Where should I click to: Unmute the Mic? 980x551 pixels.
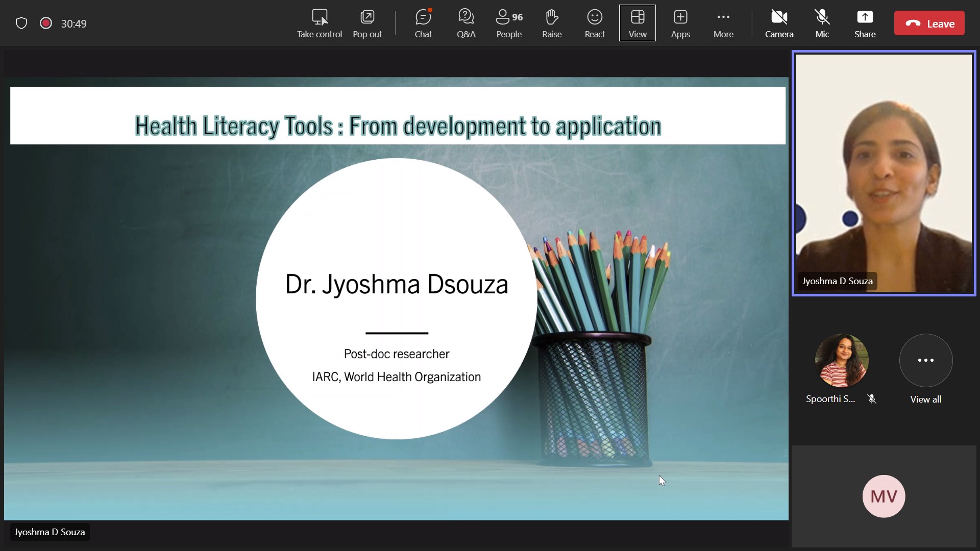pyautogui.click(x=822, y=23)
